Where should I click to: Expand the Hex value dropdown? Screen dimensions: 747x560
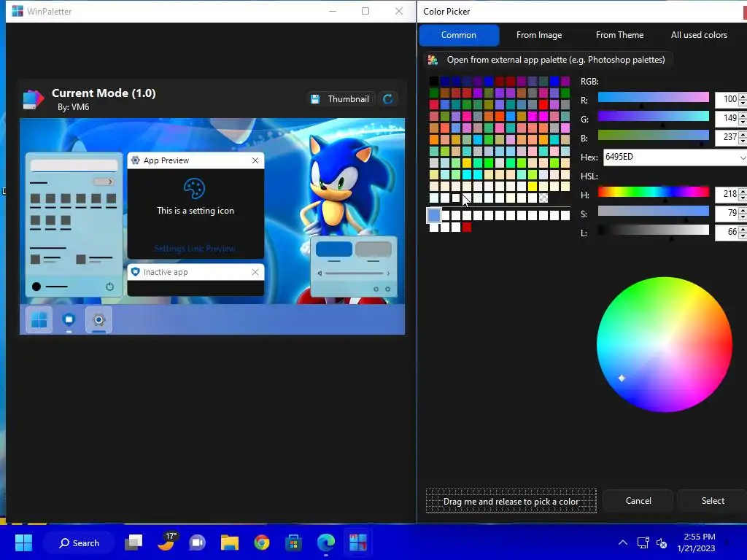click(742, 157)
